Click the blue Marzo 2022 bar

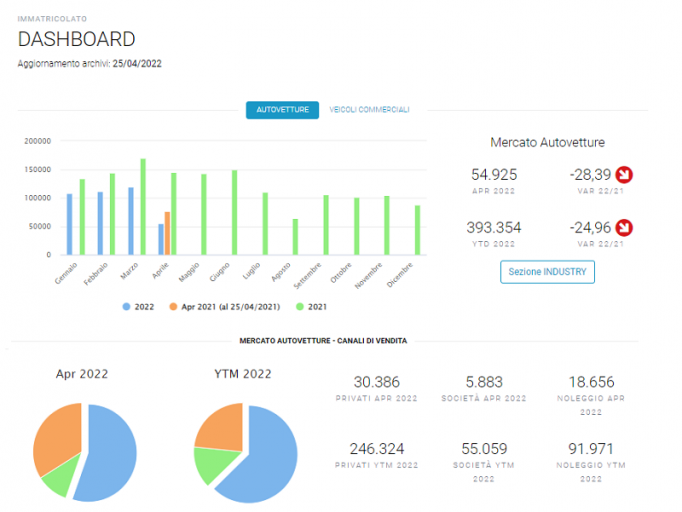[x=131, y=221]
